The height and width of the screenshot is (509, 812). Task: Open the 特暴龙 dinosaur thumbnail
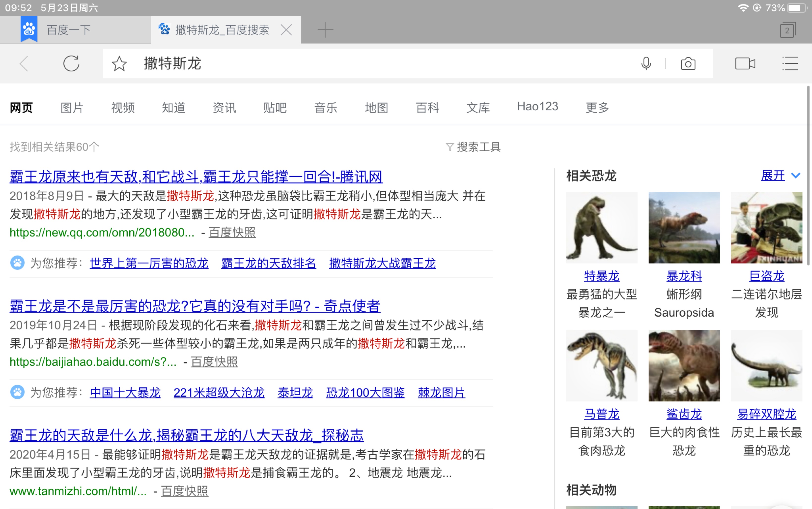click(x=601, y=228)
